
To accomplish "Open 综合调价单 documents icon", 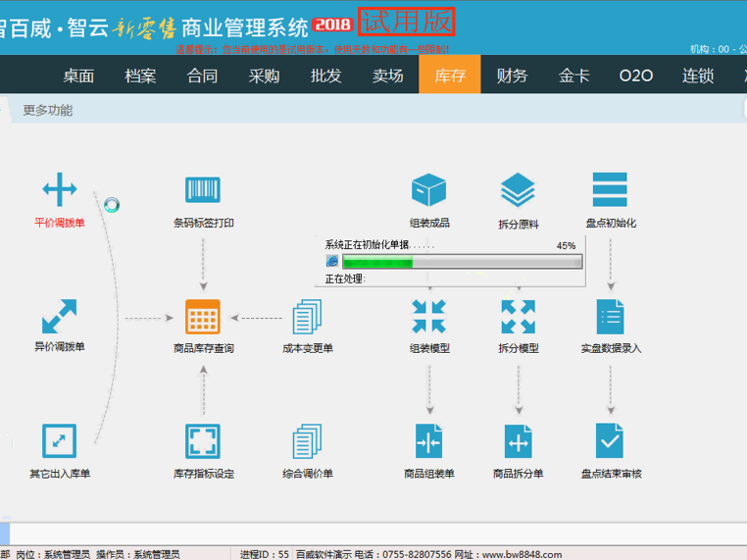I will (308, 441).
